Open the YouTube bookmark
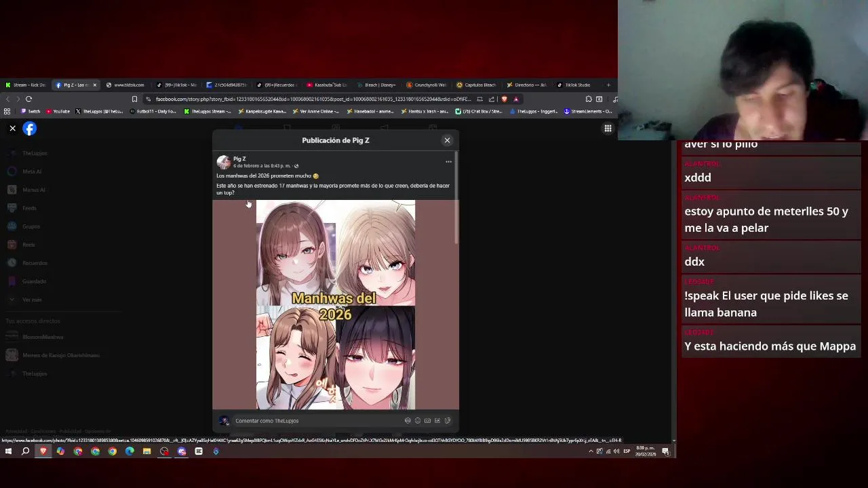Screen dimensions: 868x488 (58, 111)
